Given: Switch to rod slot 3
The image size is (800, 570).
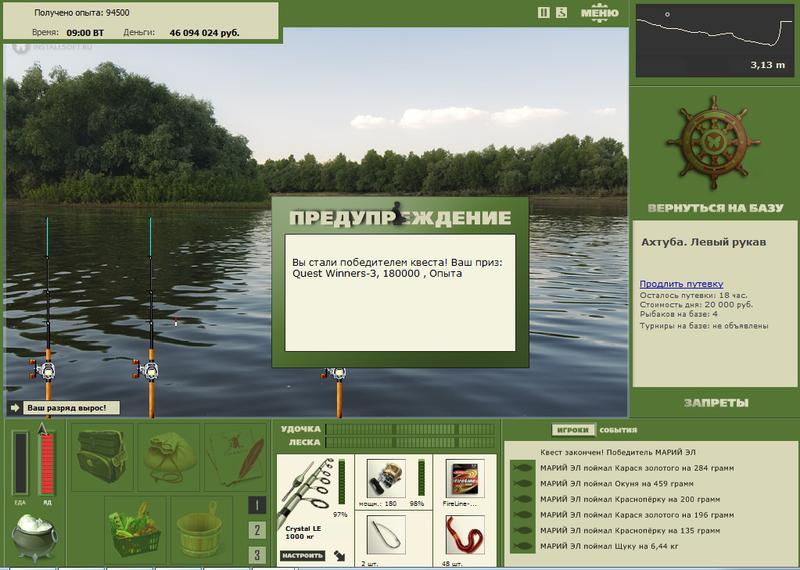Looking at the screenshot, I should (x=257, y=555).
